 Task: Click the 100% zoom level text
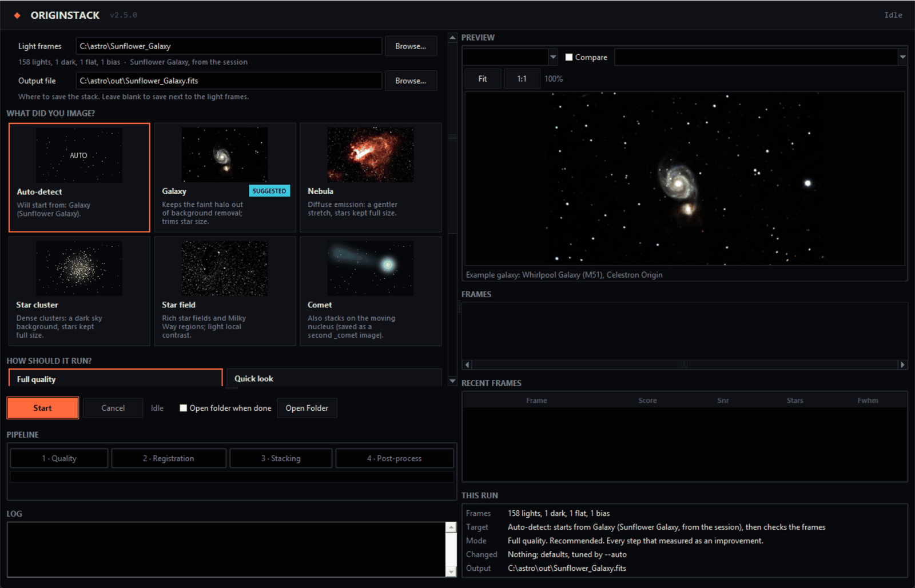click(554, 79)
